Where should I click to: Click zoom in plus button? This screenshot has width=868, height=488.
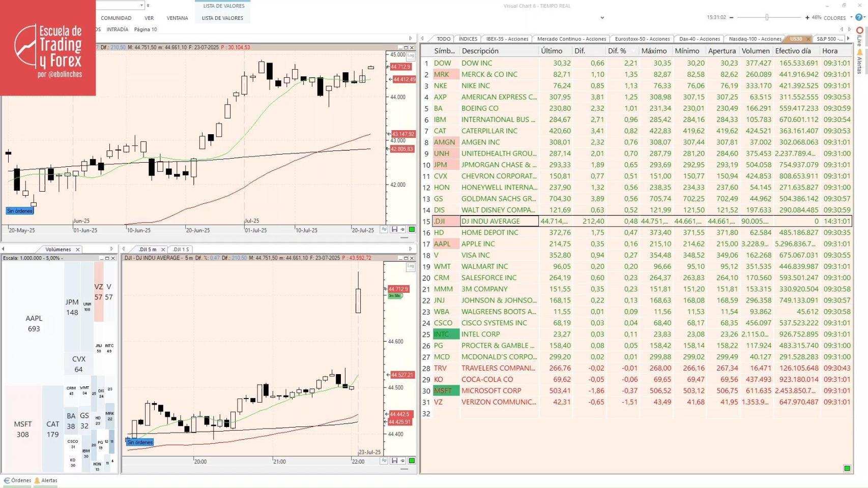(807, 17)
